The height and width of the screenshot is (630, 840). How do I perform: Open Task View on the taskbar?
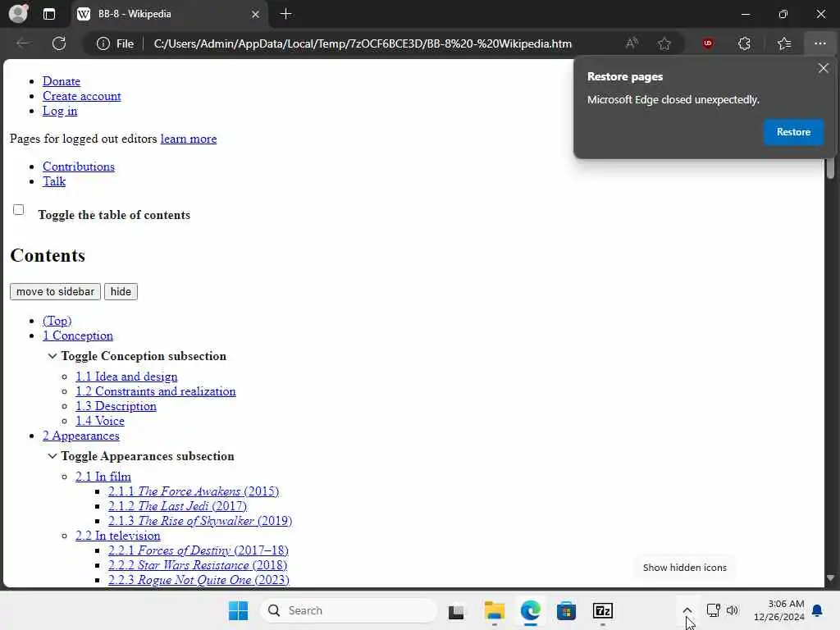456,611
